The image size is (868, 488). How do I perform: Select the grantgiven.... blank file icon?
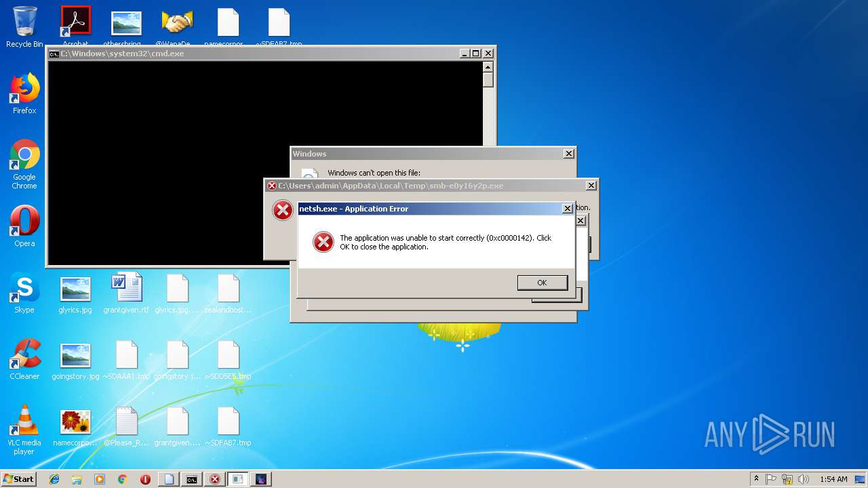(x=177, y=426)
